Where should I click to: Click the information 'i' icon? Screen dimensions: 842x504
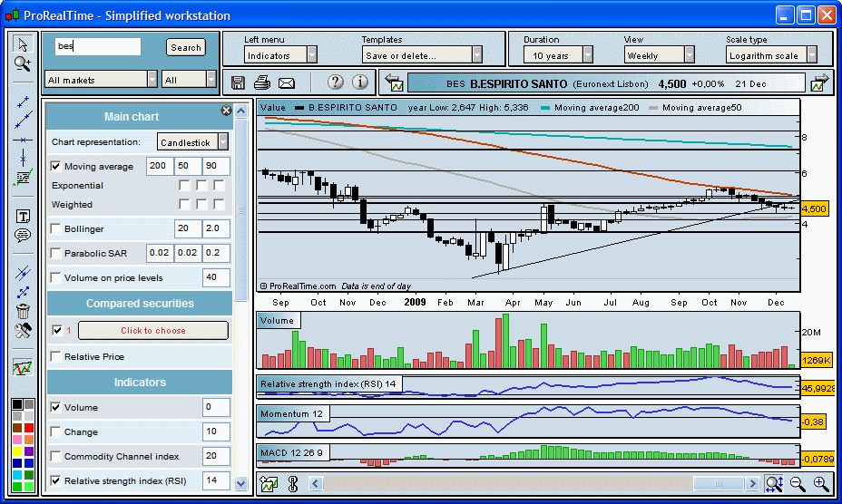point(360,82)
